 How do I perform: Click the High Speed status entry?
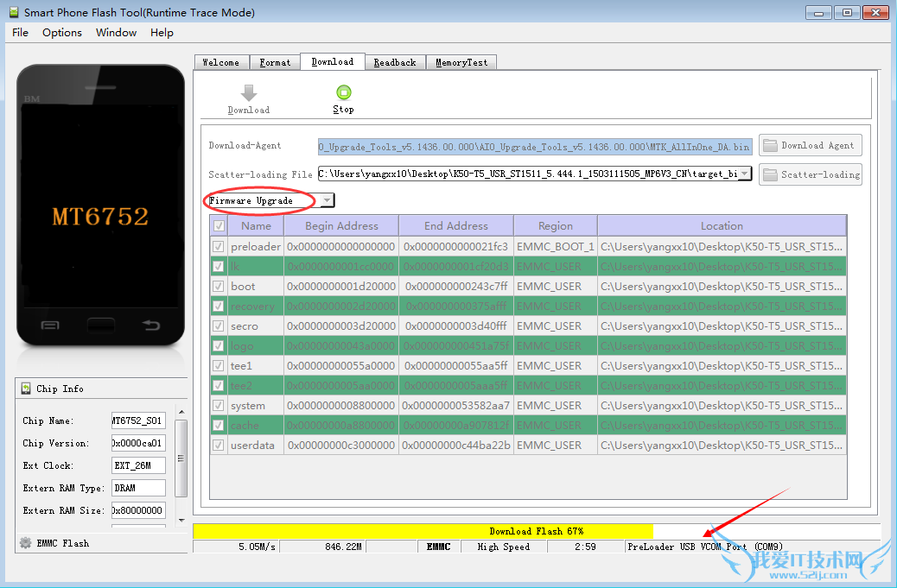coord(504,547)
